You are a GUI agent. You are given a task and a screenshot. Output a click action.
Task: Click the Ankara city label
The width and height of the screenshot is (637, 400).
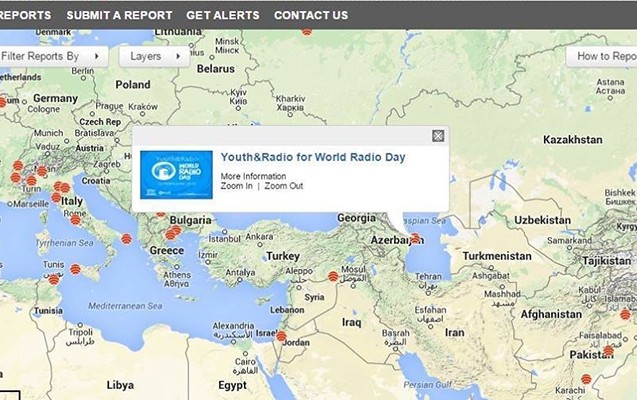[259, 236]
